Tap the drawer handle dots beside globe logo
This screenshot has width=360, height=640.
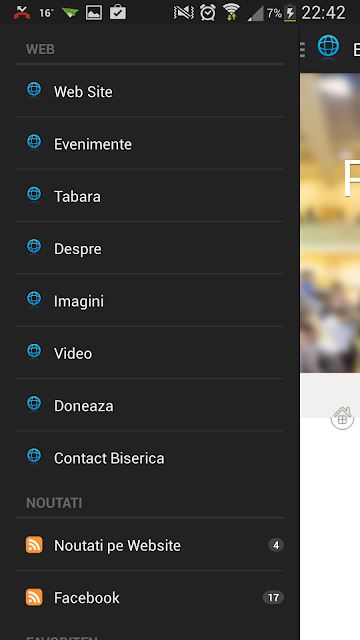click(302, 49)
